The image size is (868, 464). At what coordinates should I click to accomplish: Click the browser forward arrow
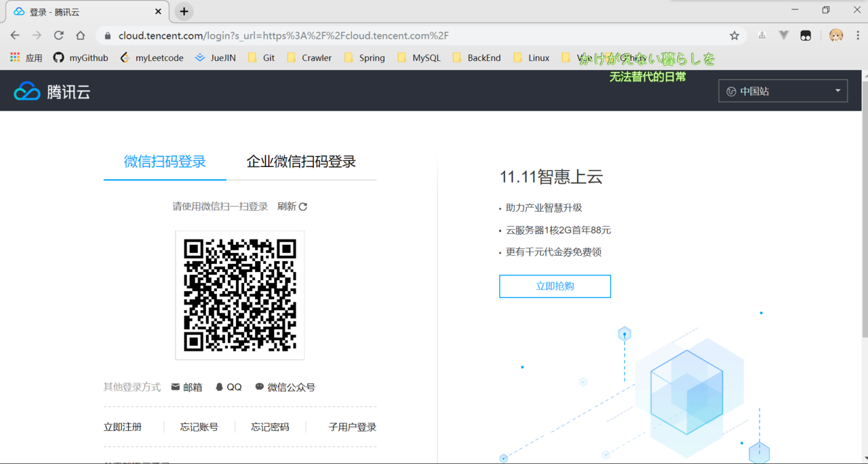click(37, 35)
